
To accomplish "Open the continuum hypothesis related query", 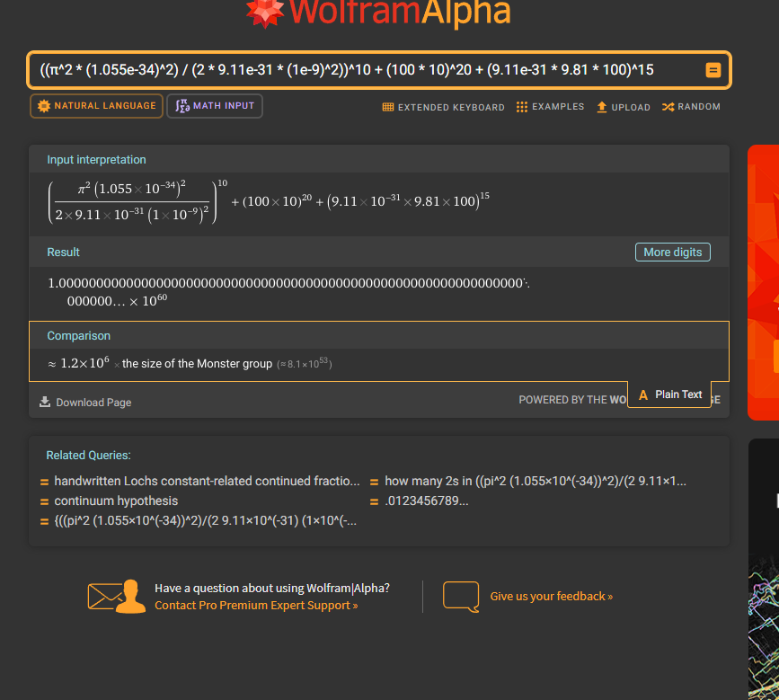I will 116,501.
